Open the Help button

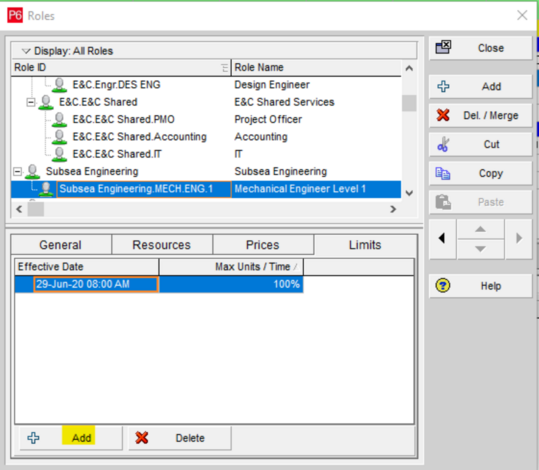(x=480, y=286)
